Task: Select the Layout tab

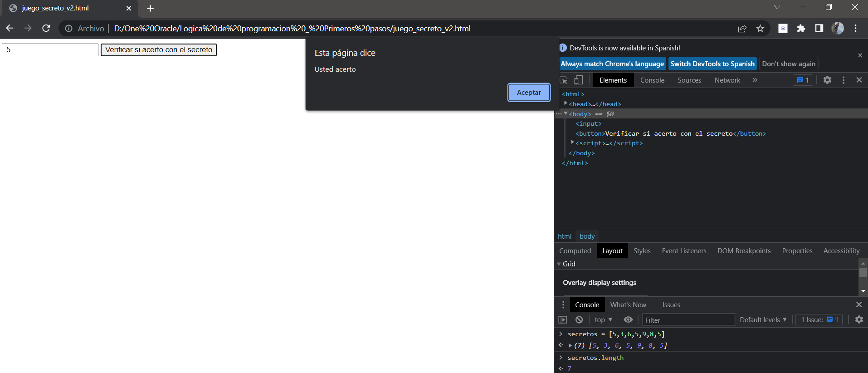Action: 612,250
